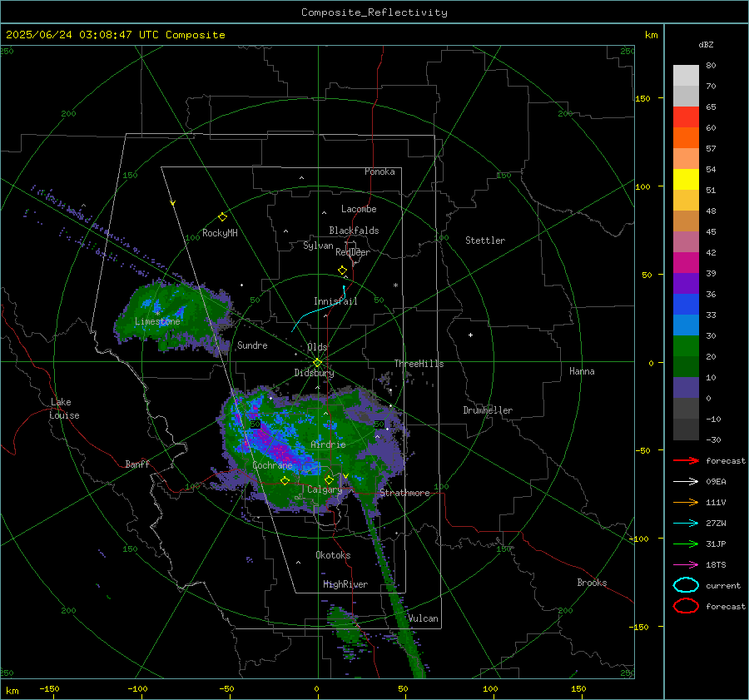Click the Composite_Reflectivity title
Screen dimensions: 749x700
coord(374,12)
